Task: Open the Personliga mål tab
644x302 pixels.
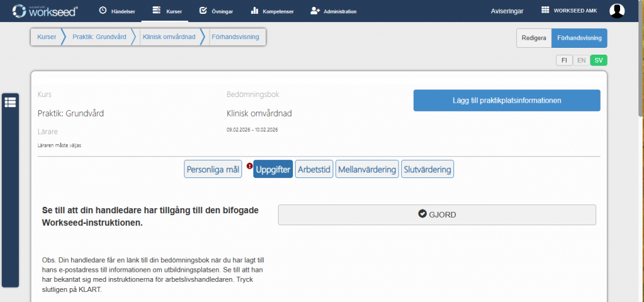Action: (x=213, y=169)
